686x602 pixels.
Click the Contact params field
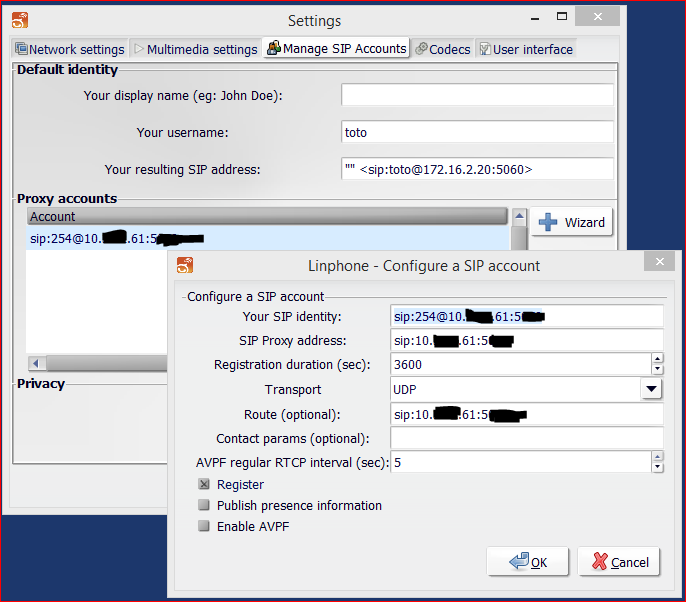[526, 438]
